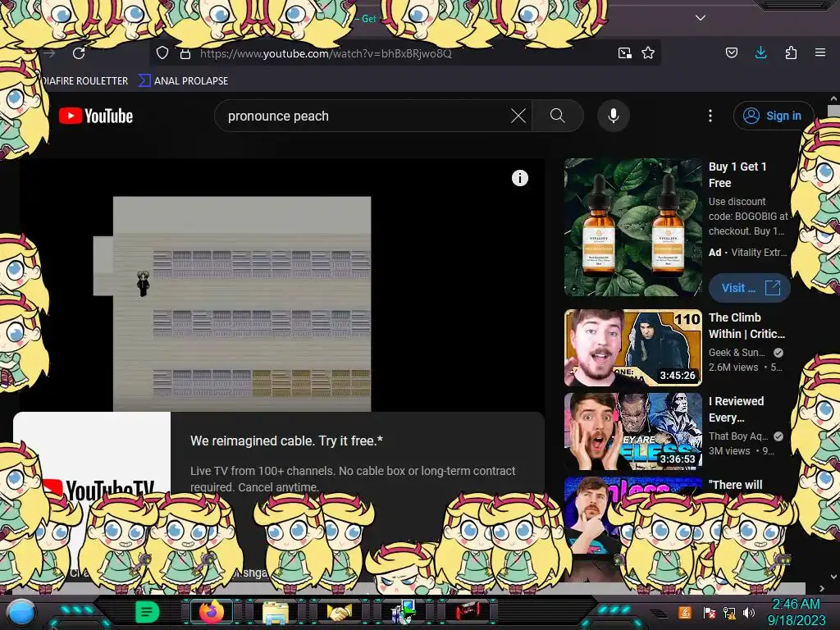Open the That Boy Aq... channel name
Viewport: 840px width, 630px height.
738,436
